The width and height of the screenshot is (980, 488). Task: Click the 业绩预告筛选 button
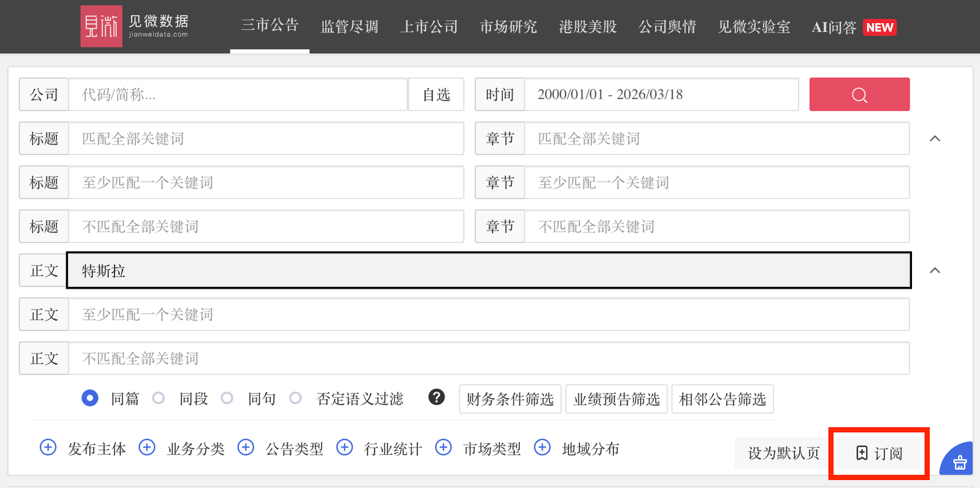pyautogui.click(x=616, y=399)
